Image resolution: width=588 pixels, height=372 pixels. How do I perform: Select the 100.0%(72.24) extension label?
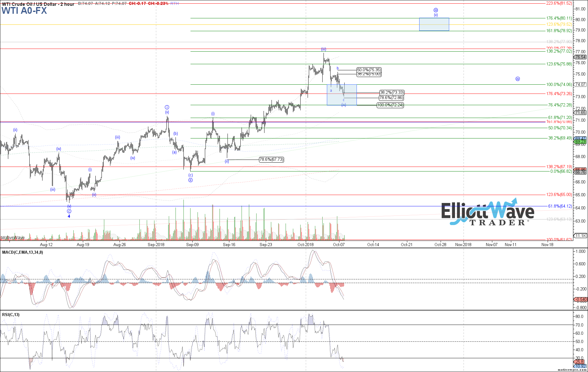[390, 105]
